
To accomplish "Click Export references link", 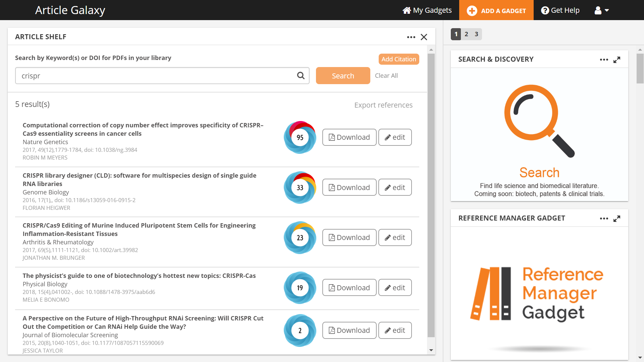I will pyautogui.click(x=383, y=105).
